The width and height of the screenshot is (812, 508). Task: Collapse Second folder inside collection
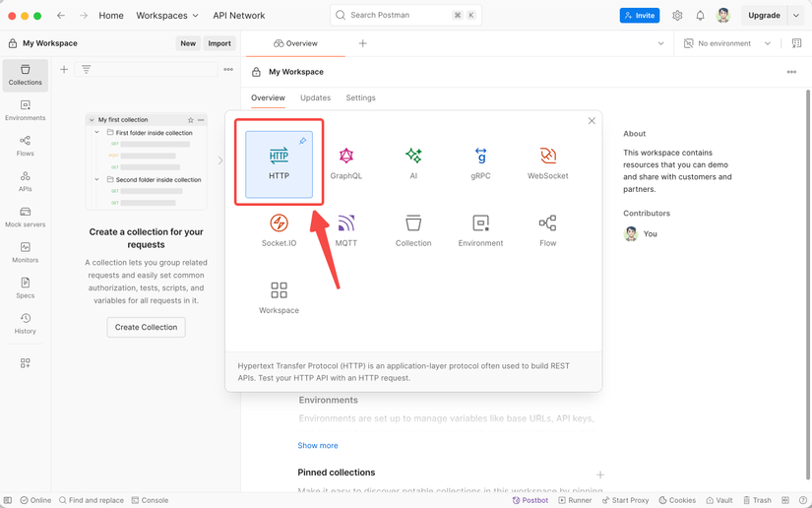(x=96, y=180)
